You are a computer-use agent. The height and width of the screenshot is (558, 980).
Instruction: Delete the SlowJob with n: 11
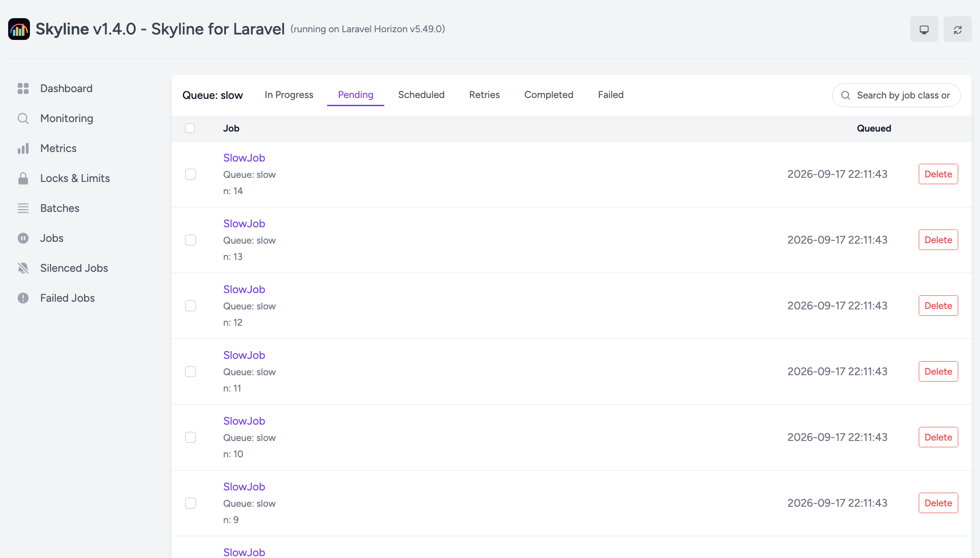click(x=938, y=372)
